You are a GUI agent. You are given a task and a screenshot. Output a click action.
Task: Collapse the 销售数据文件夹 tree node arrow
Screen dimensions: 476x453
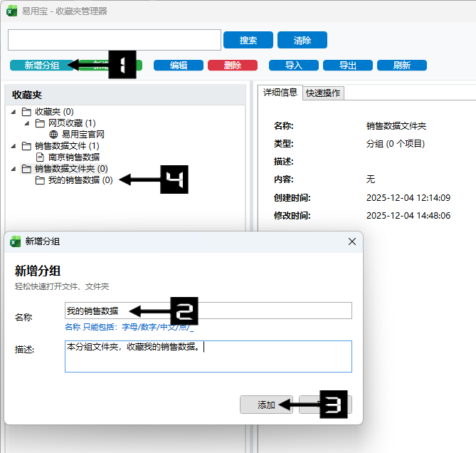(14, 169)
